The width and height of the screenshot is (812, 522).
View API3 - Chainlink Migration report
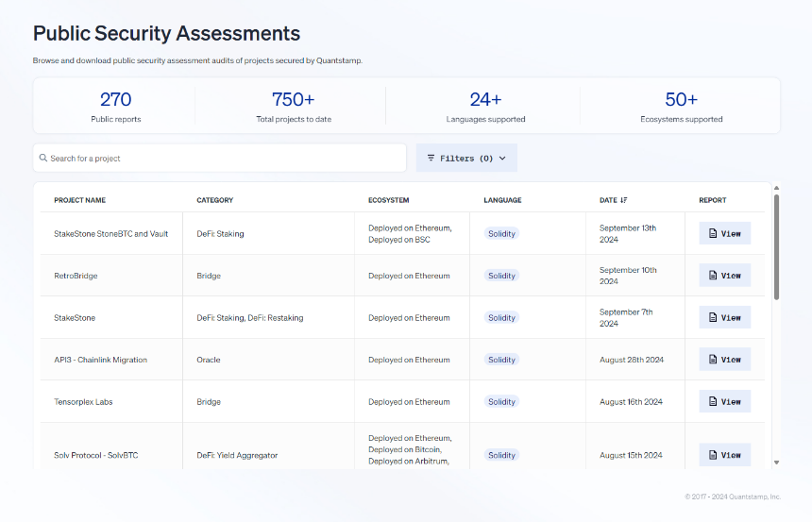click(x=724, y=360)
